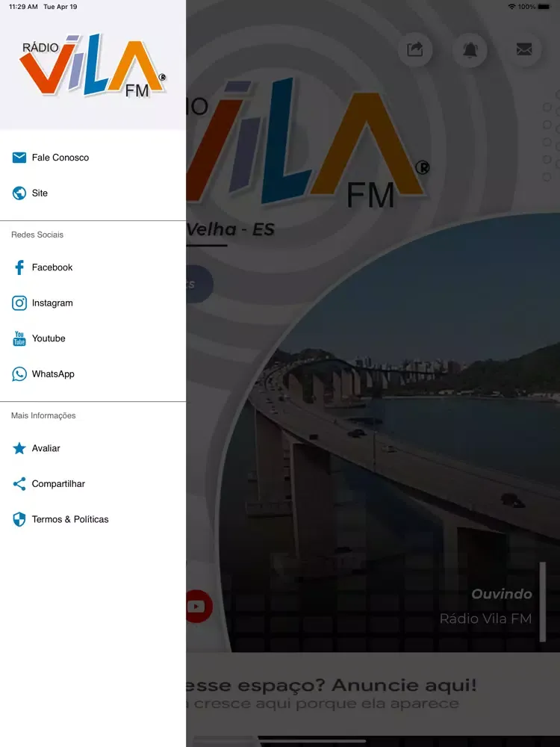Open Termos & Políticas entry
Viewport: 560px width, 747px height.
point(93,519)
